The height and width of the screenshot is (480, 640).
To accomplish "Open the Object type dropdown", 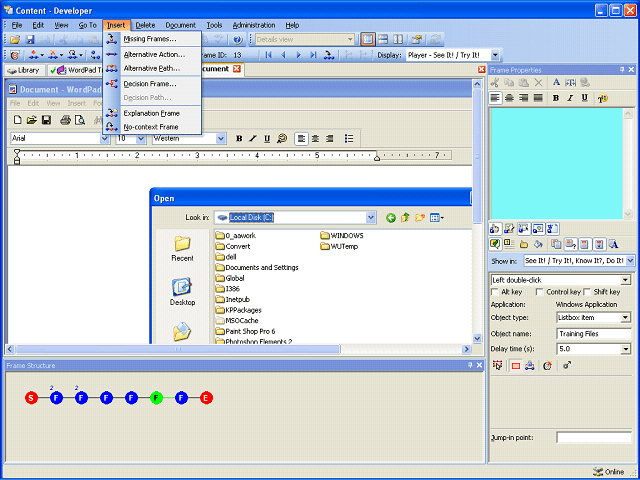I will (x=625, y=318).
